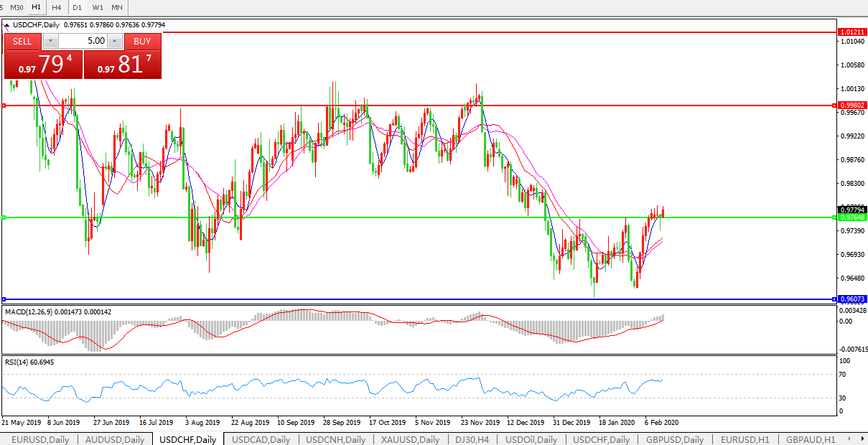Switch chart to W1 timeframe
The height and width of the screenshot is (445, 868).
(98, 7)
